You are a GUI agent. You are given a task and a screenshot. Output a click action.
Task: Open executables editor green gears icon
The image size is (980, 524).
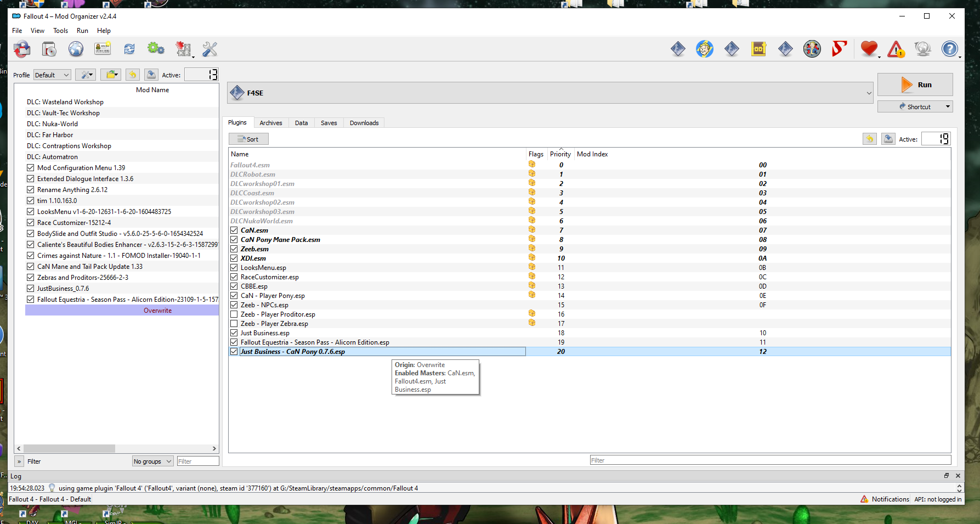[x=156, y=49]
